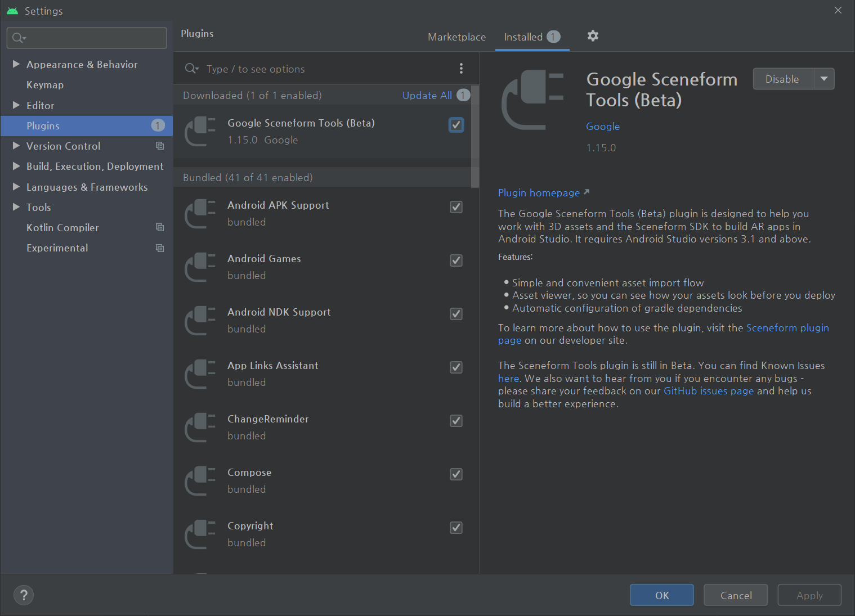Click Update All link

coord(427,96)
